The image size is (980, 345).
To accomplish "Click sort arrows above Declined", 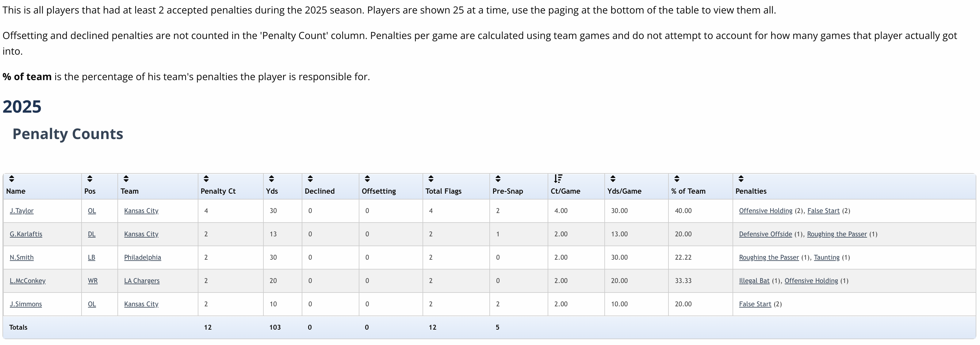I will click(x=310, y=179).
